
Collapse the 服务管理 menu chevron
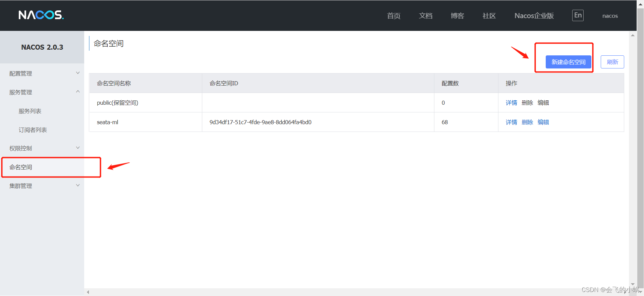pyautogui.click(x=78, y=92)
